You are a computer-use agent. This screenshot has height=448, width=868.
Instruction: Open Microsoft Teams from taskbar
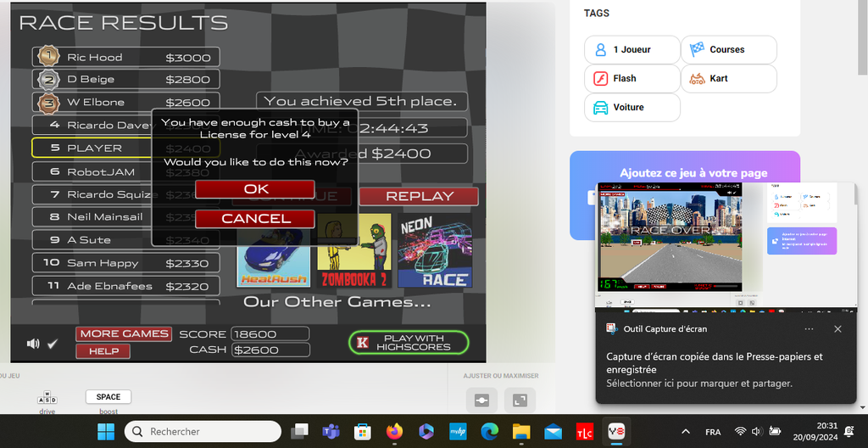click(x=331, y=431)
